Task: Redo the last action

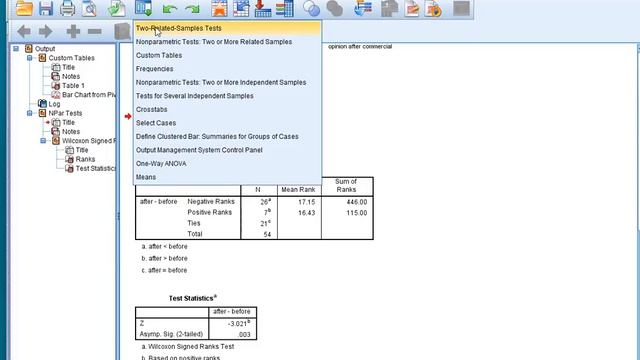Action: point(192,9)
